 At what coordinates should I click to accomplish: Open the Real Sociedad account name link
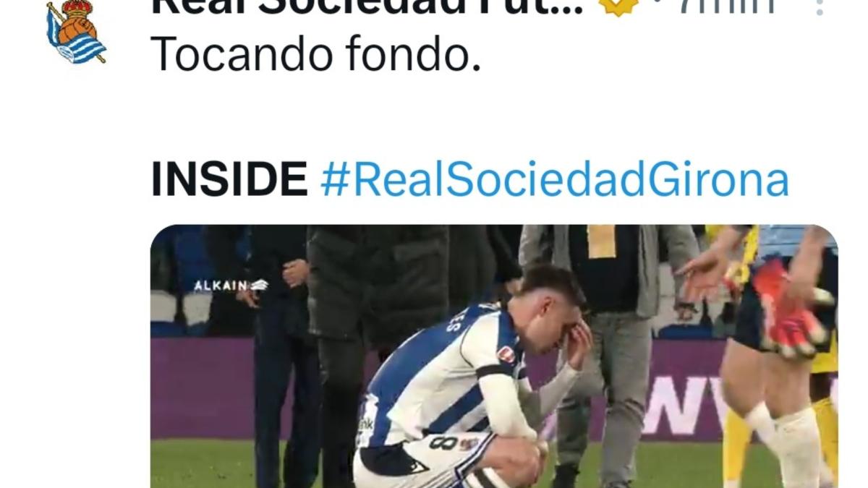[x=368, y=7]
